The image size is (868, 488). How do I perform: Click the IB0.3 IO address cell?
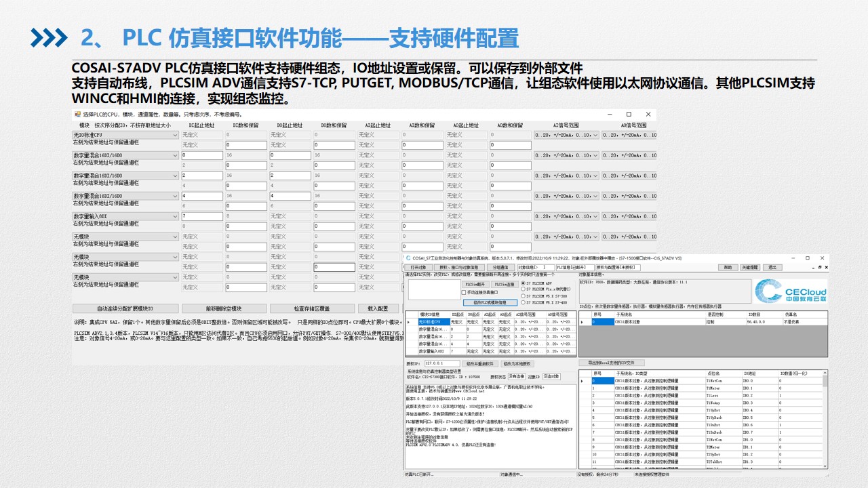click(x=759, y=403)
